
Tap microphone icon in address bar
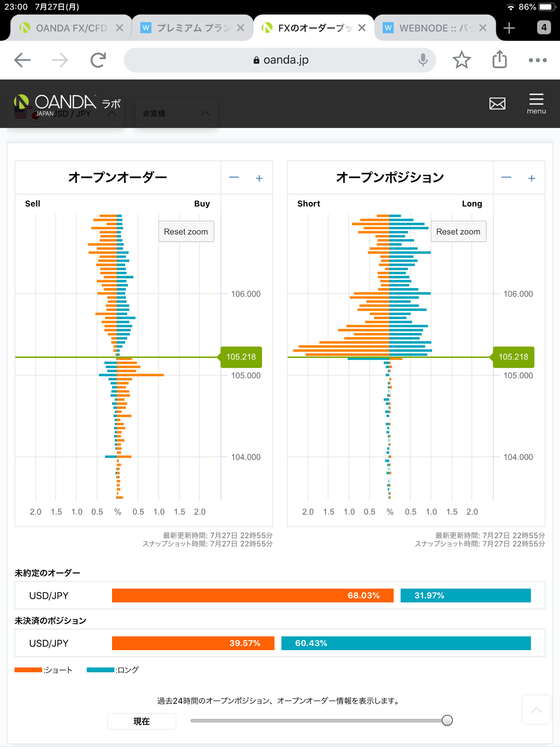coord(423,60)
